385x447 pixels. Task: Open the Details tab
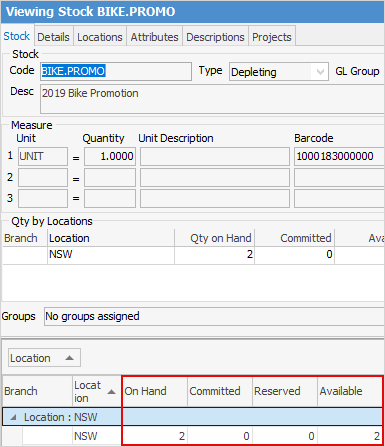53,37
